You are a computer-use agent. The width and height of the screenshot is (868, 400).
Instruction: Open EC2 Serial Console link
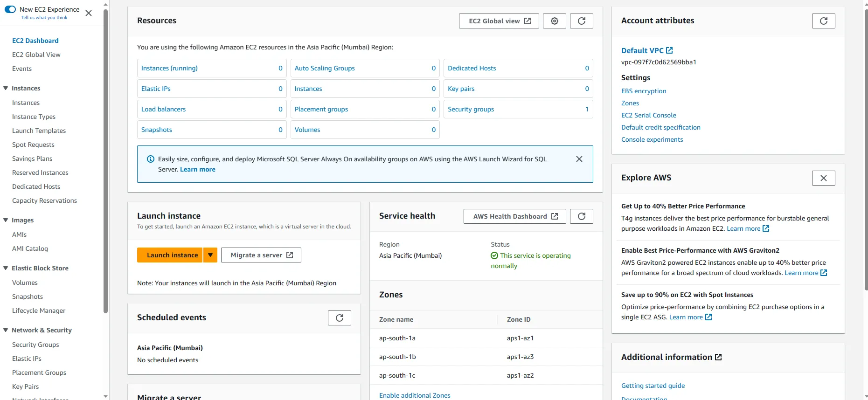(648, 115)
